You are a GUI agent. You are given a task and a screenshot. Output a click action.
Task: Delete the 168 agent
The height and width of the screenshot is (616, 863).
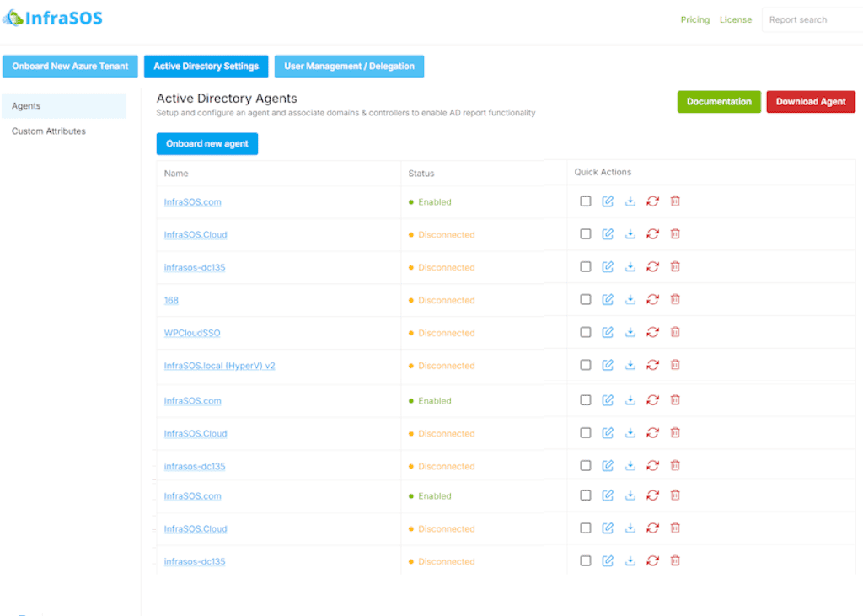click(x=674, y=299)
